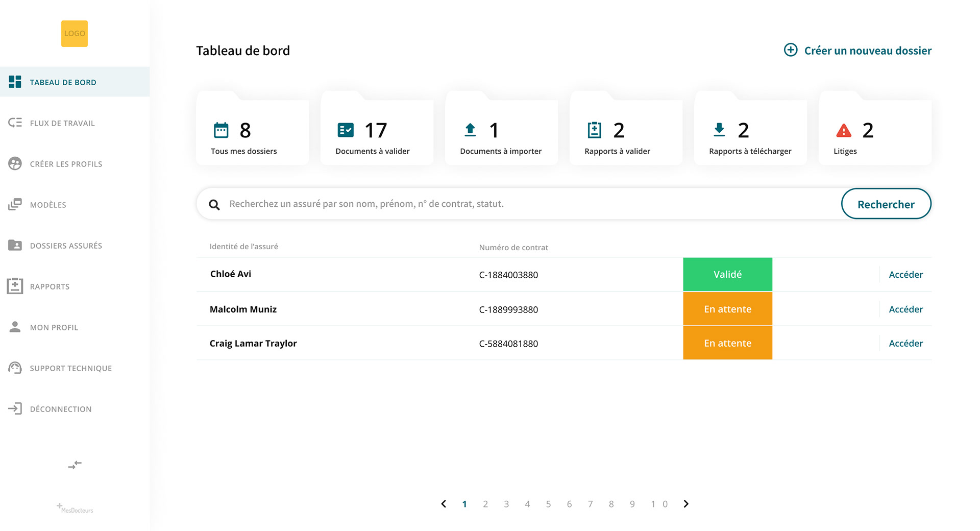
Task: Click the download icon on Rapports à télécharger
Action: pyautogui.click(x=719, y=130)
